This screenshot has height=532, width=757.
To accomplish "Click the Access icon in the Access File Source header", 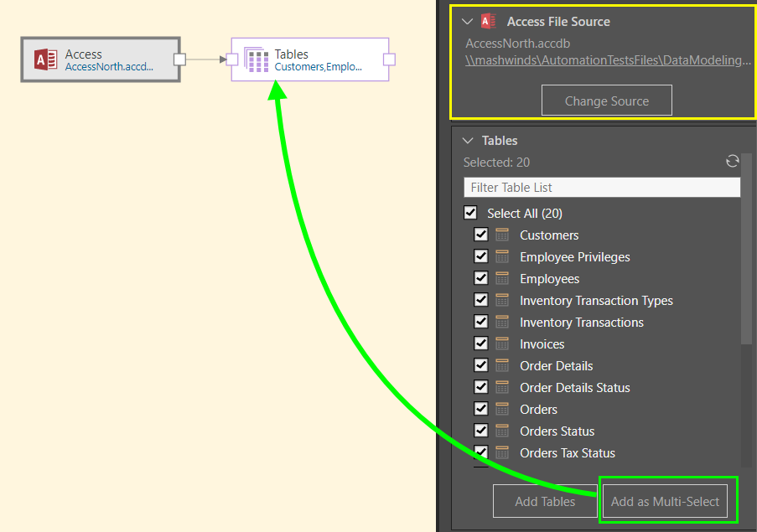I will 489,22.
